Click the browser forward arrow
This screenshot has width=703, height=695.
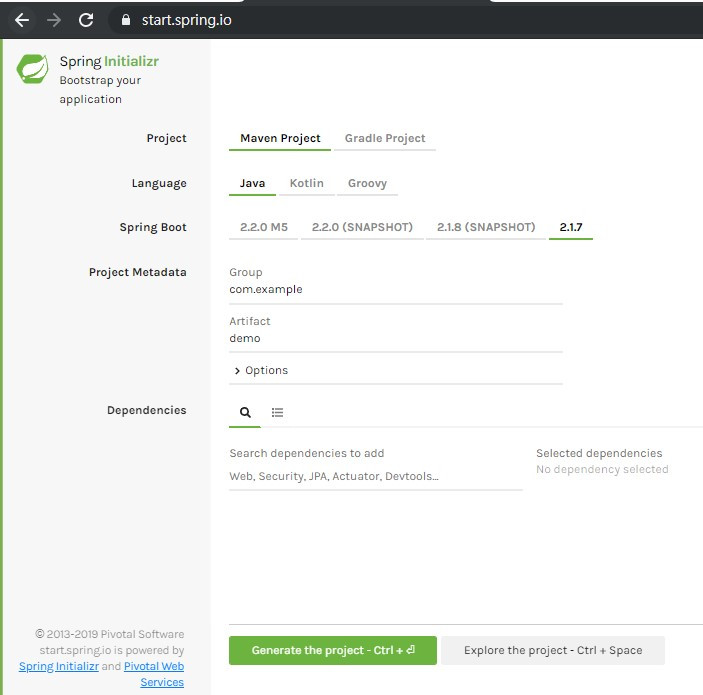[x=54, y=20]
